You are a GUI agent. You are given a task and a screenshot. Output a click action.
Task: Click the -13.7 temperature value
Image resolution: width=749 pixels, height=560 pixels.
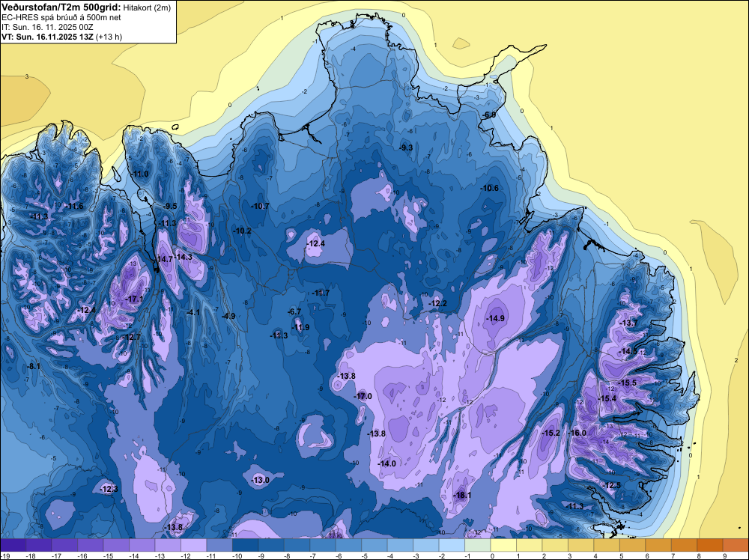tap(628, 323)
